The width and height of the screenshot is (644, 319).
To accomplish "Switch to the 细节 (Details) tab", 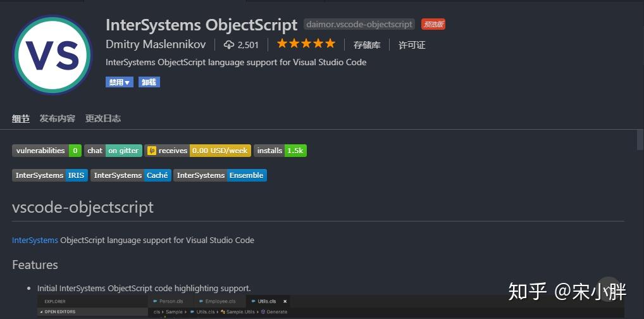I will [x=21, y=118].
